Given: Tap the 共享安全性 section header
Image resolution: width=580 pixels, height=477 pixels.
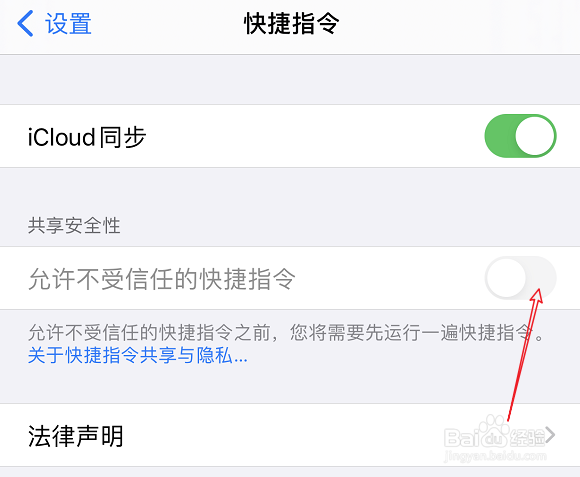Looking at the screenshot, I should (x=74, y=225).
